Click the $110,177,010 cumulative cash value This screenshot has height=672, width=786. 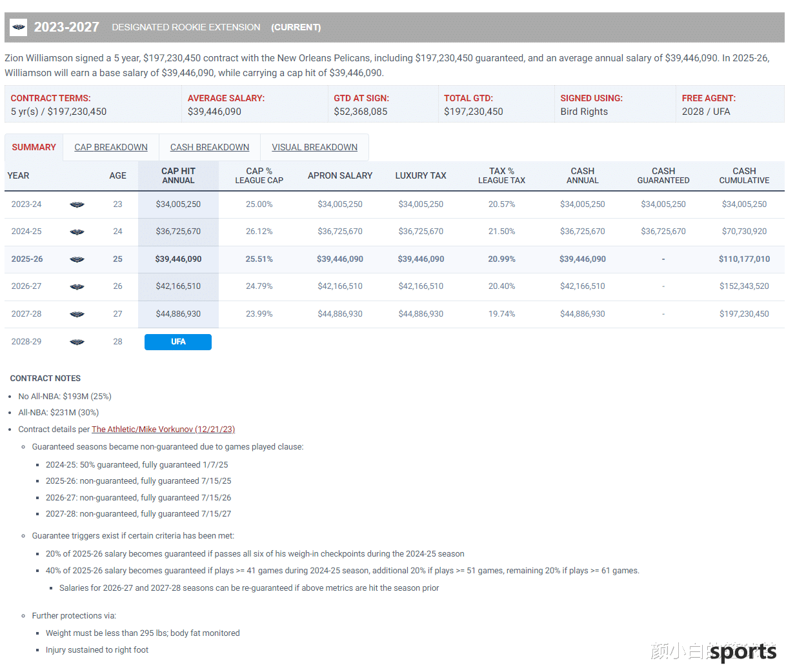[x=744, y=259]
